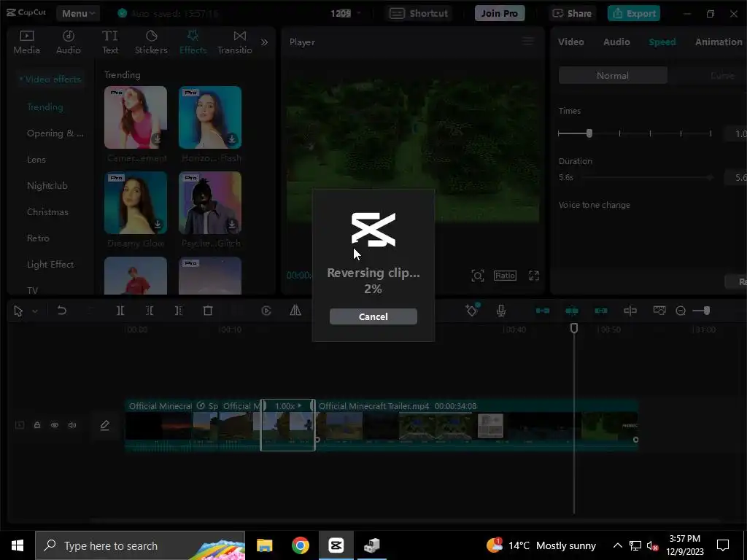Enter full screen player preview
Screen dimensions: 747x560
(534, 276)
